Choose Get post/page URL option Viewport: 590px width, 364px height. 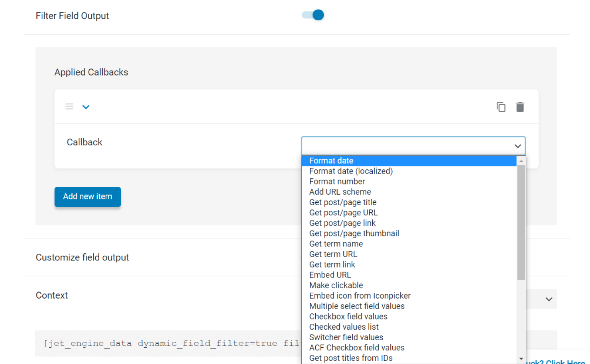(409, 212)
